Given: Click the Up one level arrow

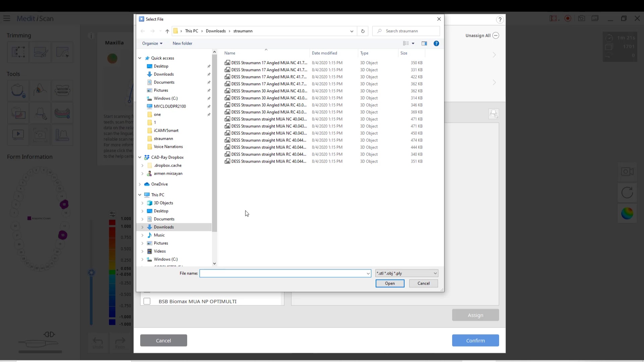Looking at the screenshot, I should (167, 31).
